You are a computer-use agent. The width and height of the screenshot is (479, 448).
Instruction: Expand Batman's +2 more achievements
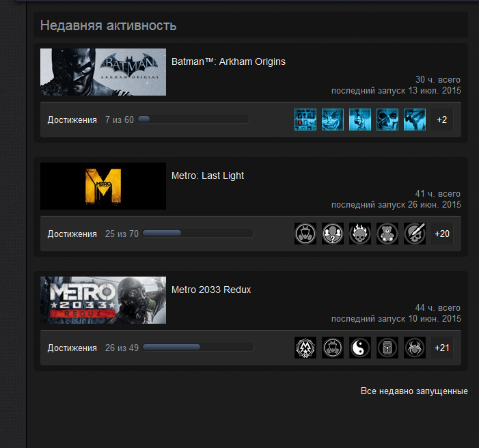tap(442, 120)
